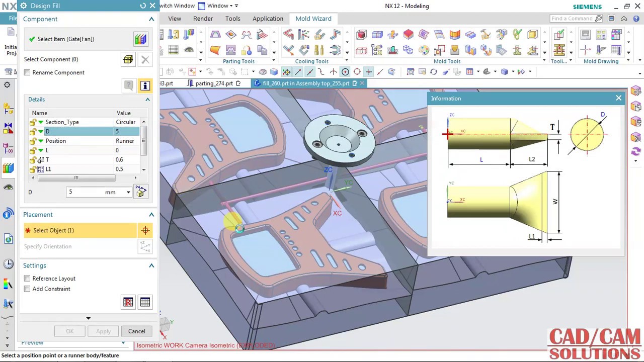
Task: Tick the Add Constraint checkbox
Action: [27, 289]
